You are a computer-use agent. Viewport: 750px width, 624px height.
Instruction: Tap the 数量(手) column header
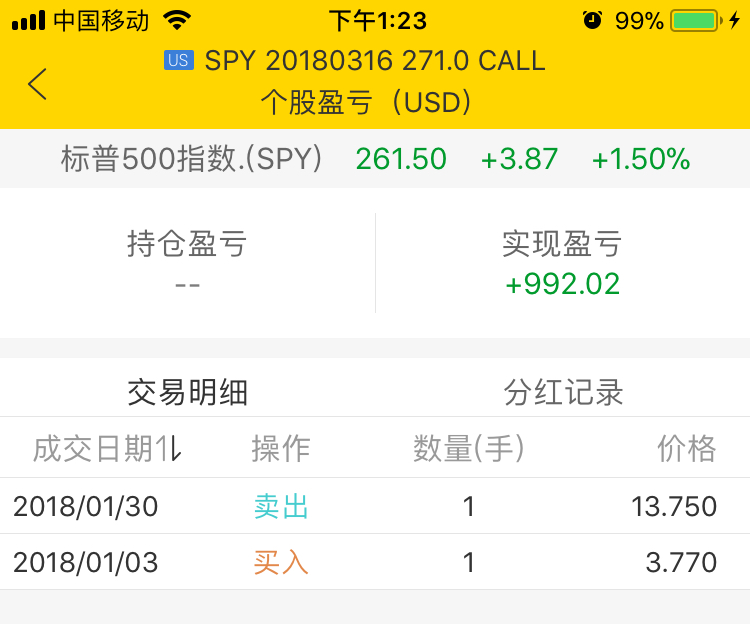[469, 449]
